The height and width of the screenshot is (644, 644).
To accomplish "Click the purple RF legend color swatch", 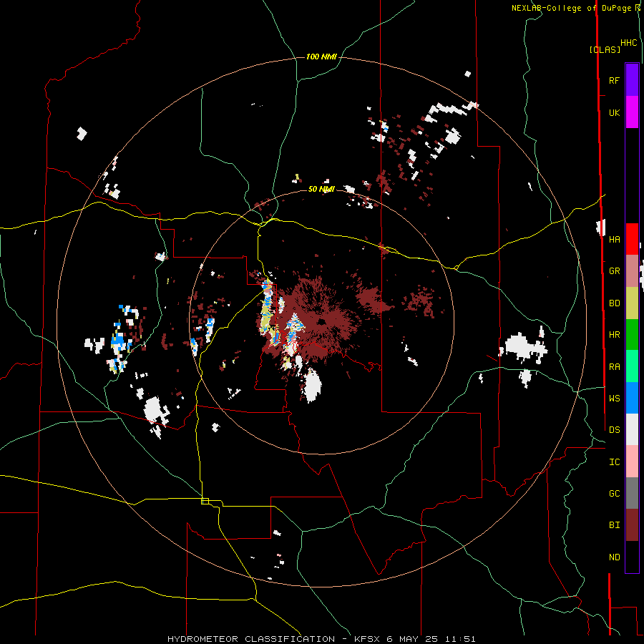I will pyautogui.click(x=632, y=80).
